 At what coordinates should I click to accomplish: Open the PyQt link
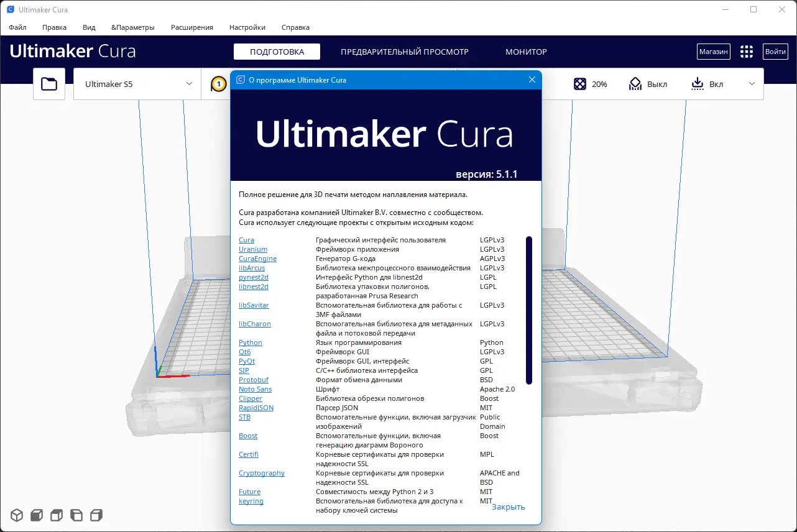click(x=247, y=361)
